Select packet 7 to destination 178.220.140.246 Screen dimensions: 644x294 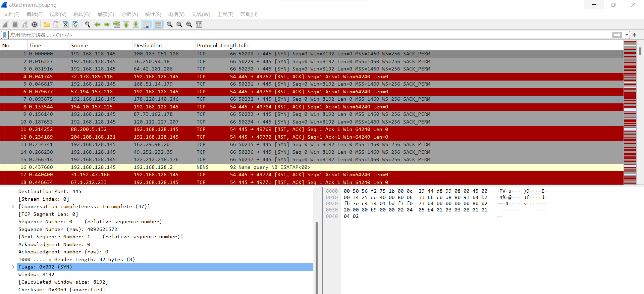click(312, 99)
